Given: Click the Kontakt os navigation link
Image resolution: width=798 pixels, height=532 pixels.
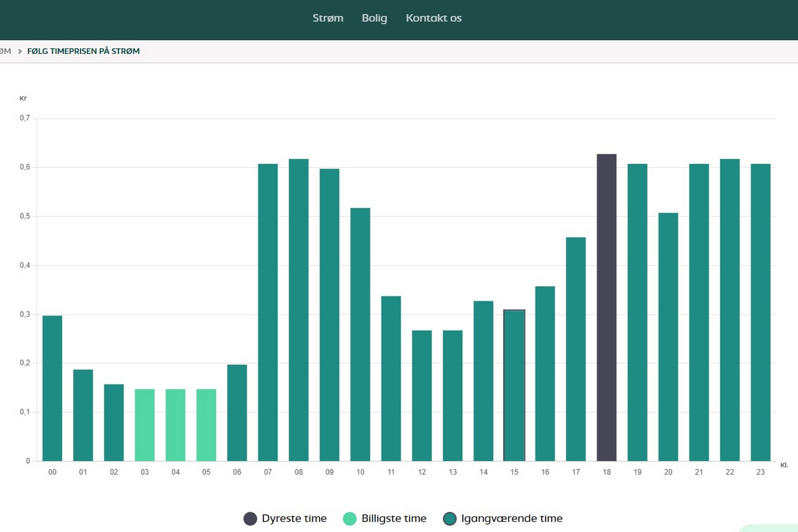Looking at the screenshot, I should tap(433, 18).
